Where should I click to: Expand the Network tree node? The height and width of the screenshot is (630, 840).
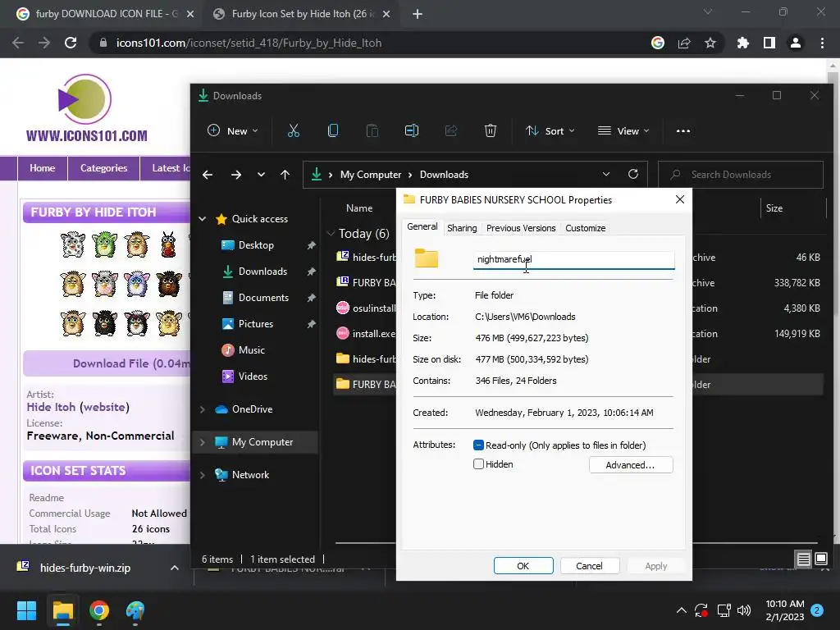pyautogui.click(x=203, y=475)
